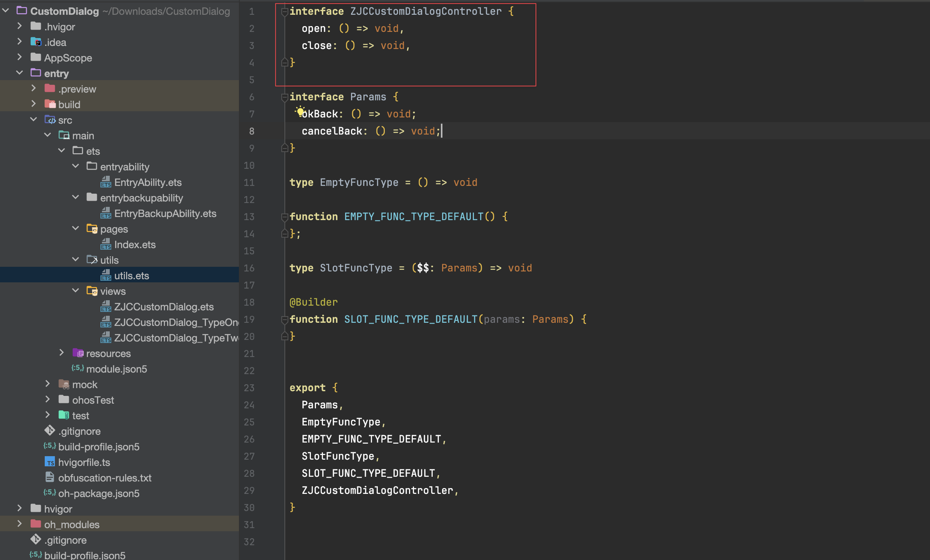
Task: Click the resources folder icon
Action: coord(78,353)
